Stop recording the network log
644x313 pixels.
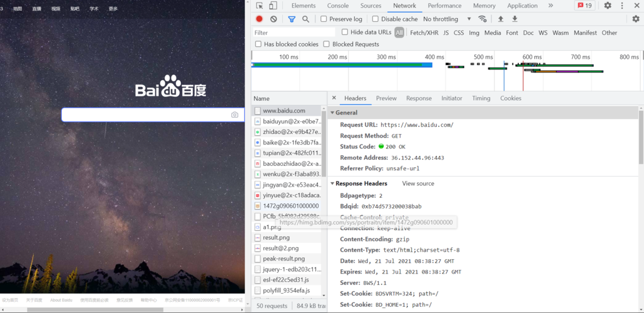pos(259,19)
